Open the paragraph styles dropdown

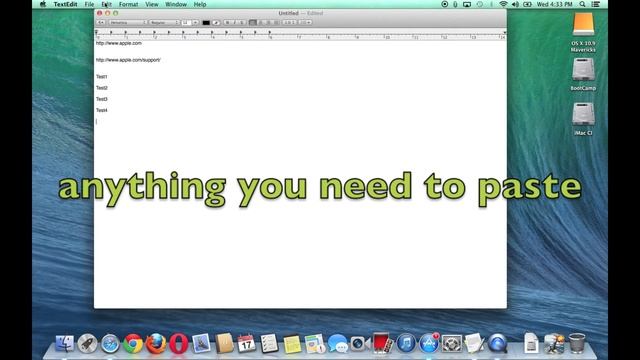click(x=101, y=22)
